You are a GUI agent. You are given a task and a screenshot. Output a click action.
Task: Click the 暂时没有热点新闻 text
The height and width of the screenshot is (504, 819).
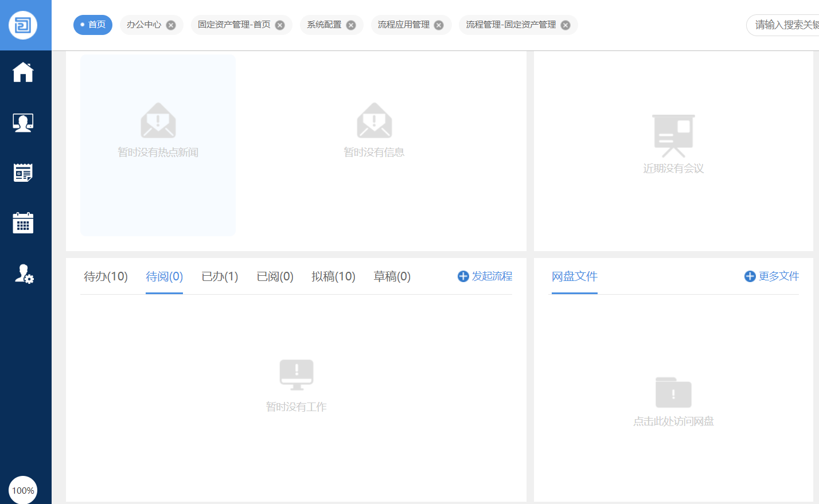click(x=158, y=153)
